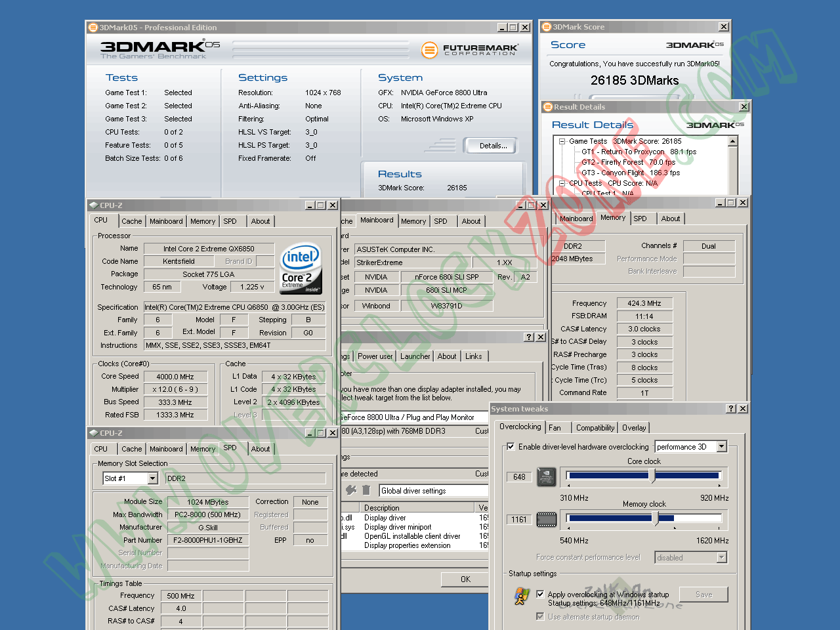Open the Launcher tab
Image resolution: width=840 pixels, height=630 pixels.
415,356
